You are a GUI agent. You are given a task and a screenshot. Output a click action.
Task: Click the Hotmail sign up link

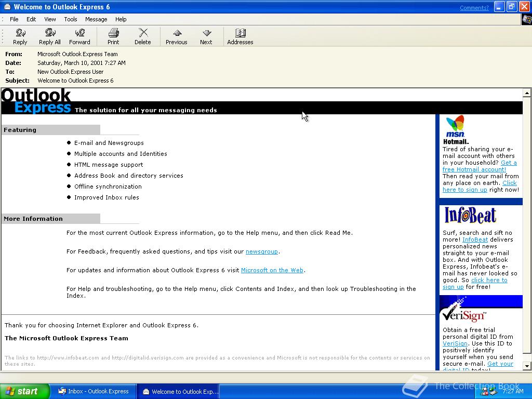(x=465, y=190)
